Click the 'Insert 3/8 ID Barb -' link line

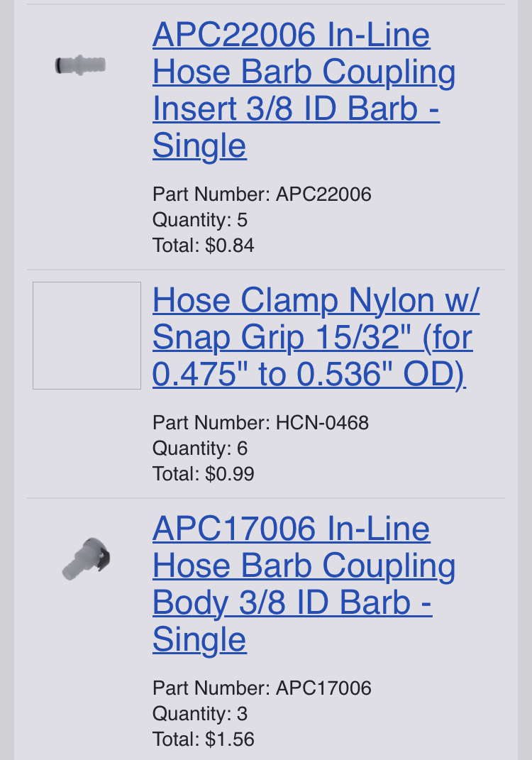pos(296,109)
